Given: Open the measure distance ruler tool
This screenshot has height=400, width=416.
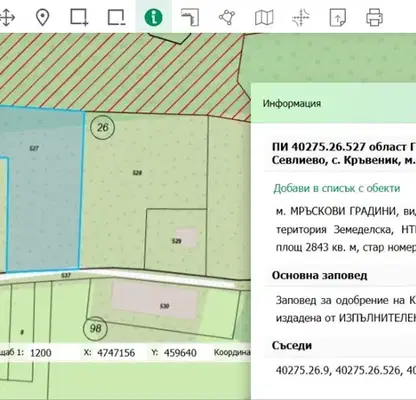Looking at the screenshot, I should point(190,17).
